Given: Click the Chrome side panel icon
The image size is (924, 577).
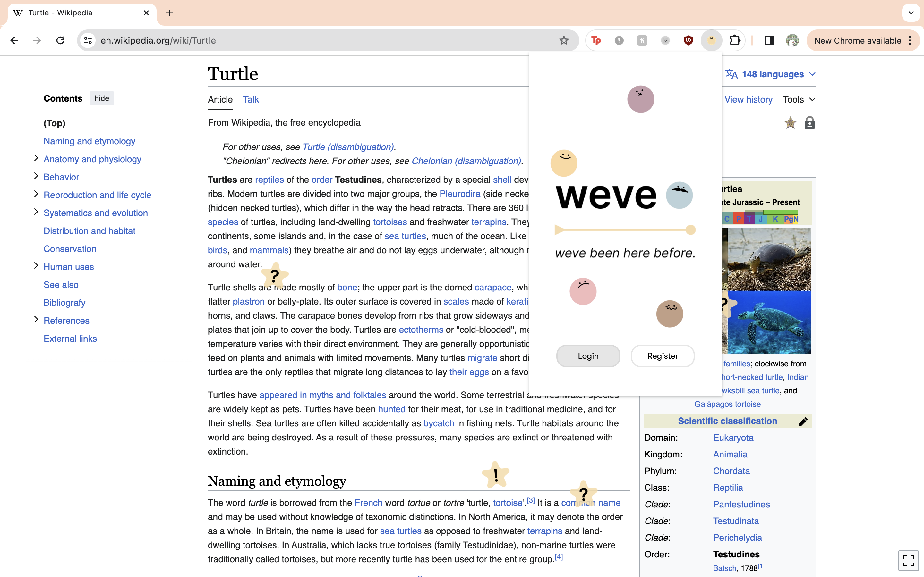Looking at the screenshot, I should pyautogui.click(x=769, y=40).
